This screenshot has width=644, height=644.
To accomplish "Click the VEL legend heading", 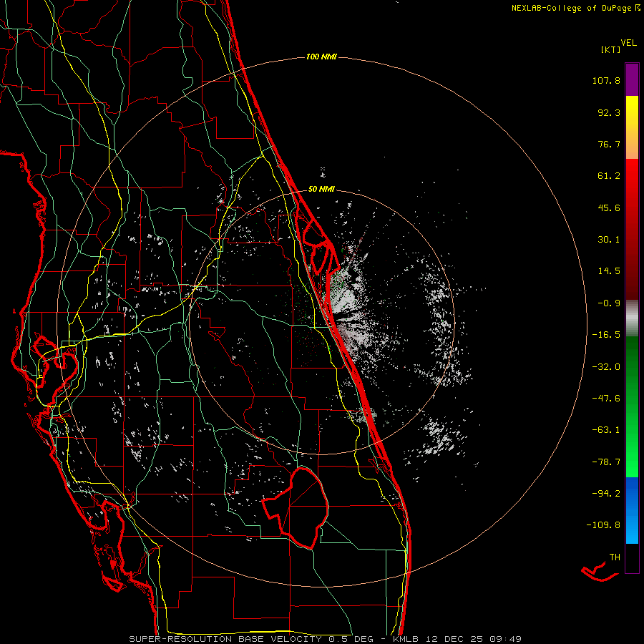I will [628, 43].
